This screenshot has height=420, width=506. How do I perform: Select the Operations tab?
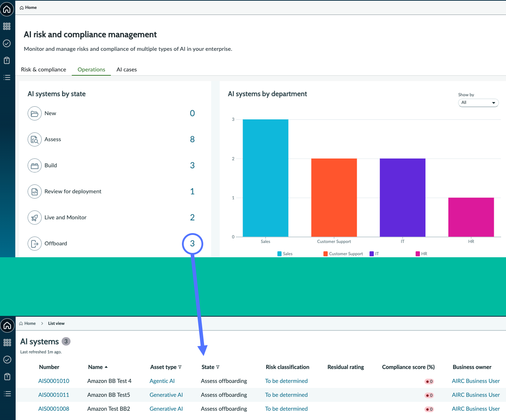(x=91, y=70)
